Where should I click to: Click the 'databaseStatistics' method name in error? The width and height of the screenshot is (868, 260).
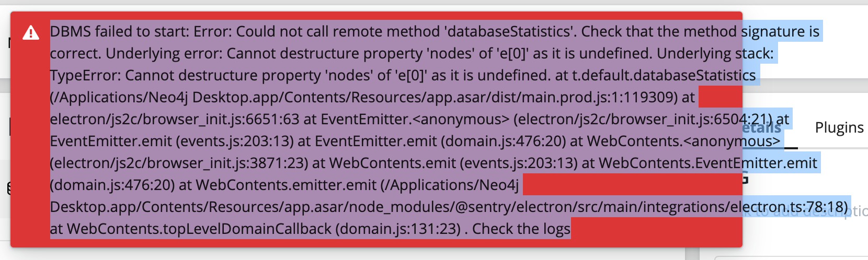[507, 32]
